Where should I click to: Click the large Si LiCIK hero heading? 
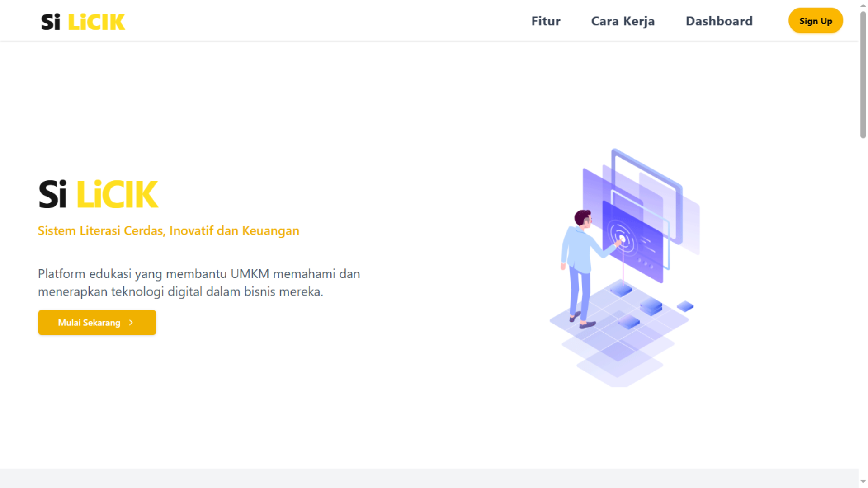(98, 195)
